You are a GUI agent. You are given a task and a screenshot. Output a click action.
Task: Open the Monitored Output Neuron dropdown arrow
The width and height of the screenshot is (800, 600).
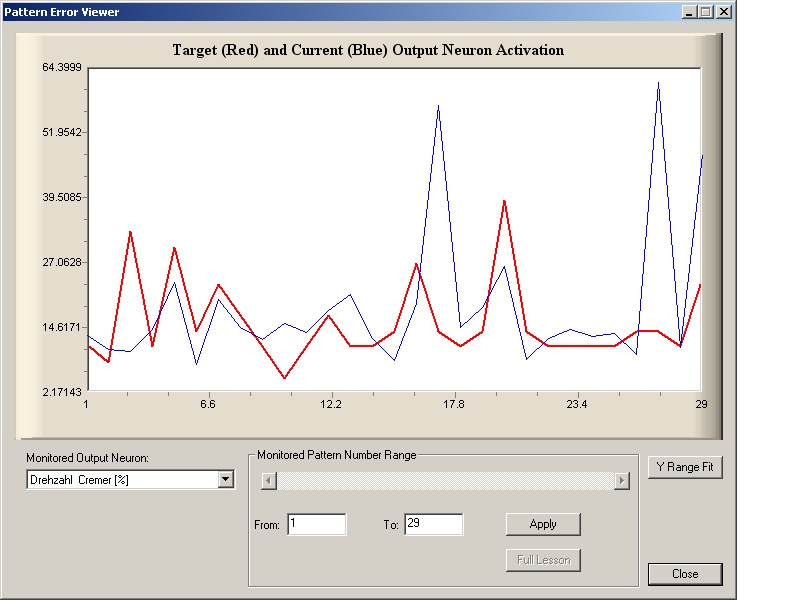(x=224, y=480)
